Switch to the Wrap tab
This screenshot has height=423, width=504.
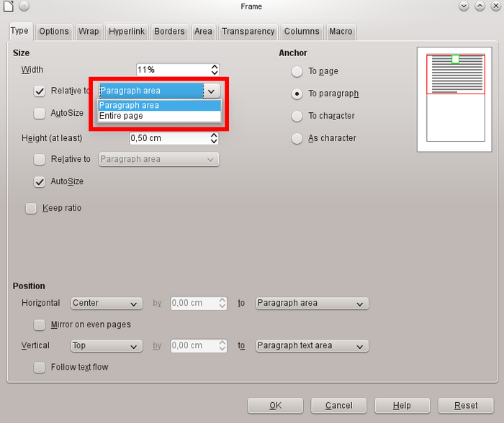click(x=89, y=32)
